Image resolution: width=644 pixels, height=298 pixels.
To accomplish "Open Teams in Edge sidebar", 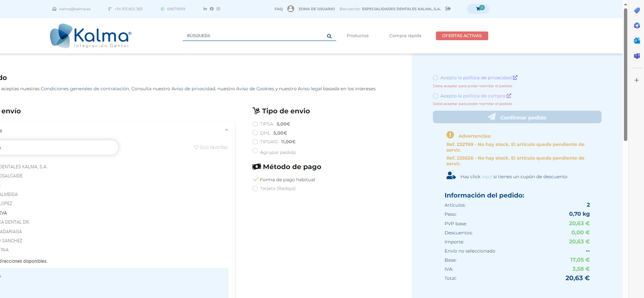I will 637,56.
